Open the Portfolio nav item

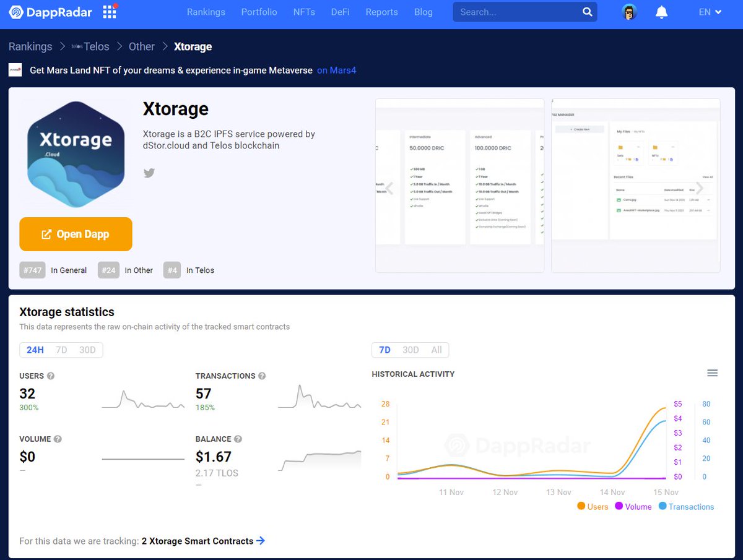point(259,12)
